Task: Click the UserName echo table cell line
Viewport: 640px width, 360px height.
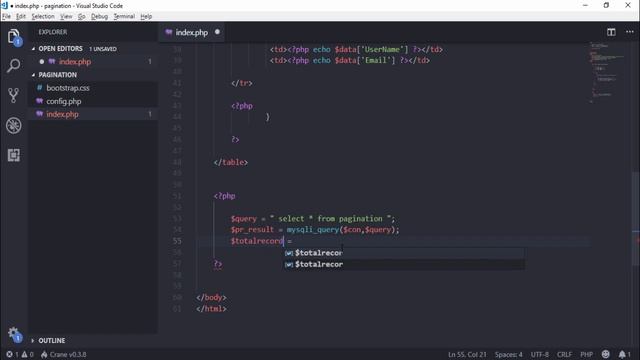Action: coord(356,49)
